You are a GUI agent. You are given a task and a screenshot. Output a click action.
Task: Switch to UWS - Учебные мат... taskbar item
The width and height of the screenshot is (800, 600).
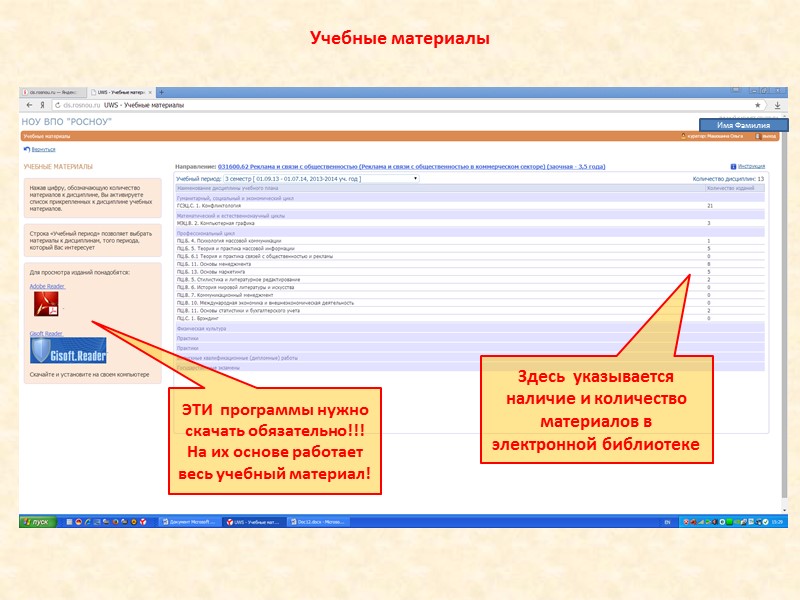tap(253, 522)
